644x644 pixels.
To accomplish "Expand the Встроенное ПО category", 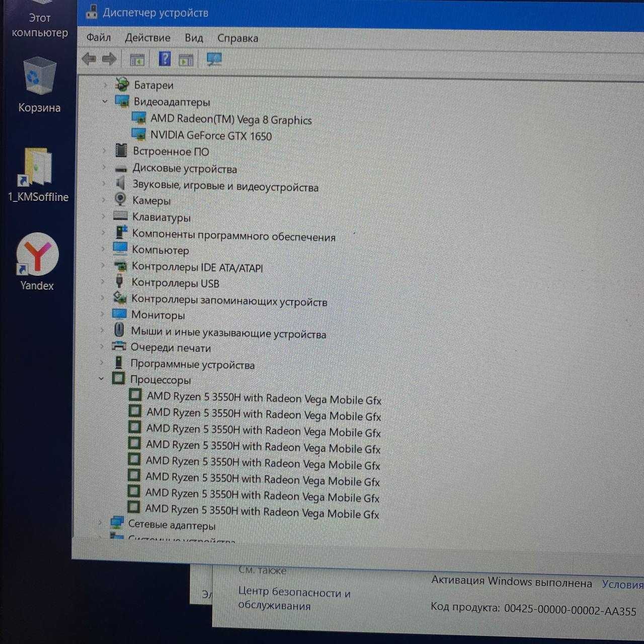I will point(104,150).
